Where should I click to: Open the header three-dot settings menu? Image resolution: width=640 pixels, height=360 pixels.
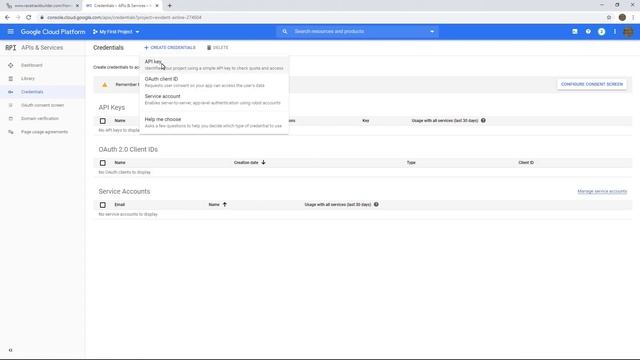pyautogui.click(x=615, y=31)
